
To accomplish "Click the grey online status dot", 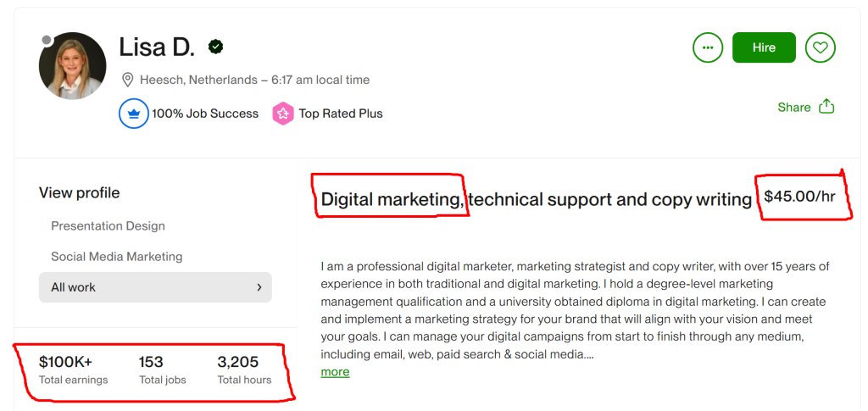I will (x=47, y=40).
